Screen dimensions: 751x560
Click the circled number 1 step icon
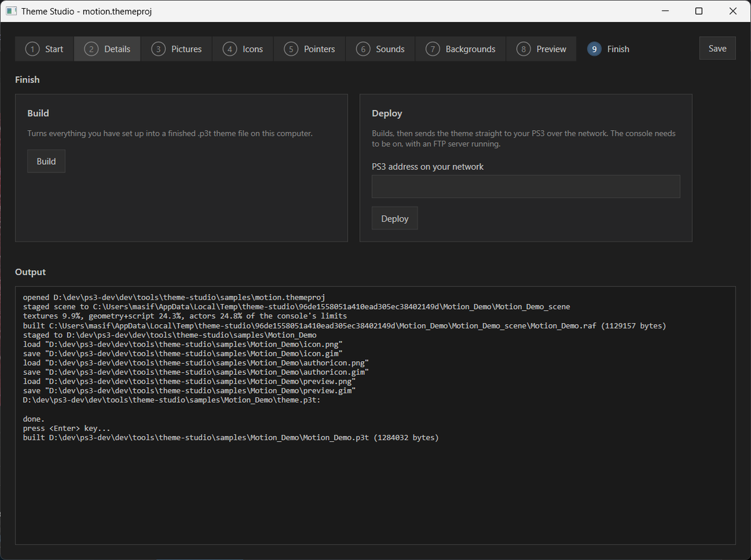[x=33, y=49]
